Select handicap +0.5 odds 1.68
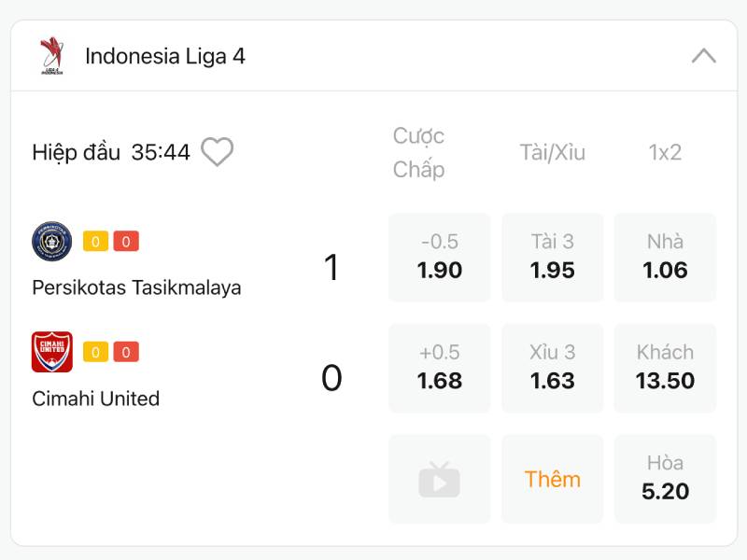Viewport: 747px width, 560px height. [439, 368]
